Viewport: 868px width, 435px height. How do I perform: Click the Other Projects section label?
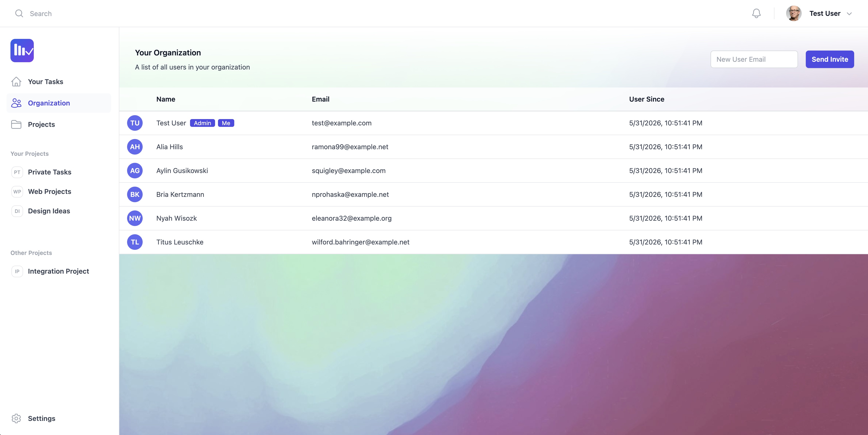[31, 253]
